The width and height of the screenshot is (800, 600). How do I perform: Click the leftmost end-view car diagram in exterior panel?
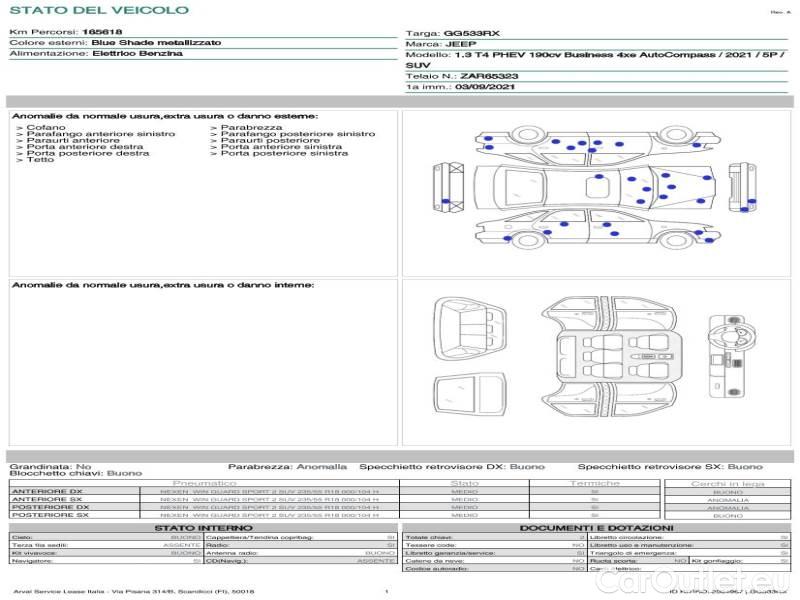pos(448,187)
